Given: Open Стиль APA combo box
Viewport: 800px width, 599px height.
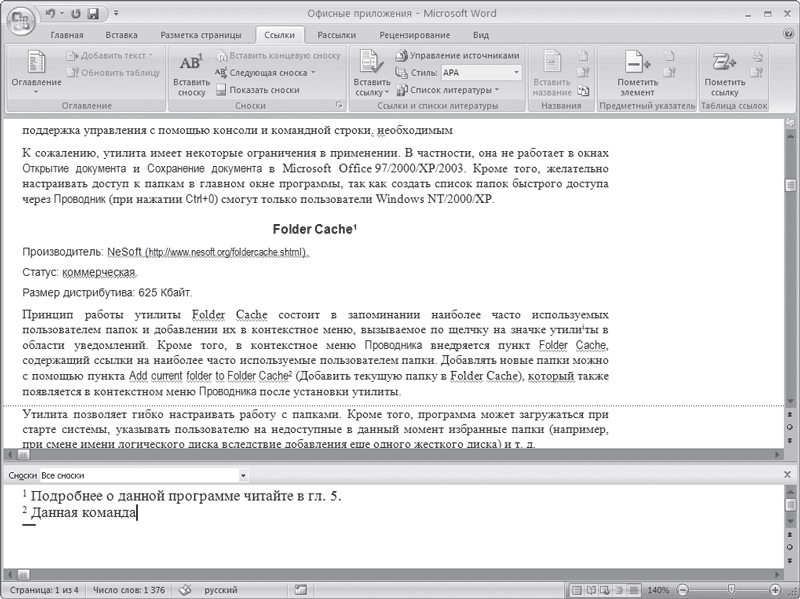Looking at the screenshot, I should 481,72.
